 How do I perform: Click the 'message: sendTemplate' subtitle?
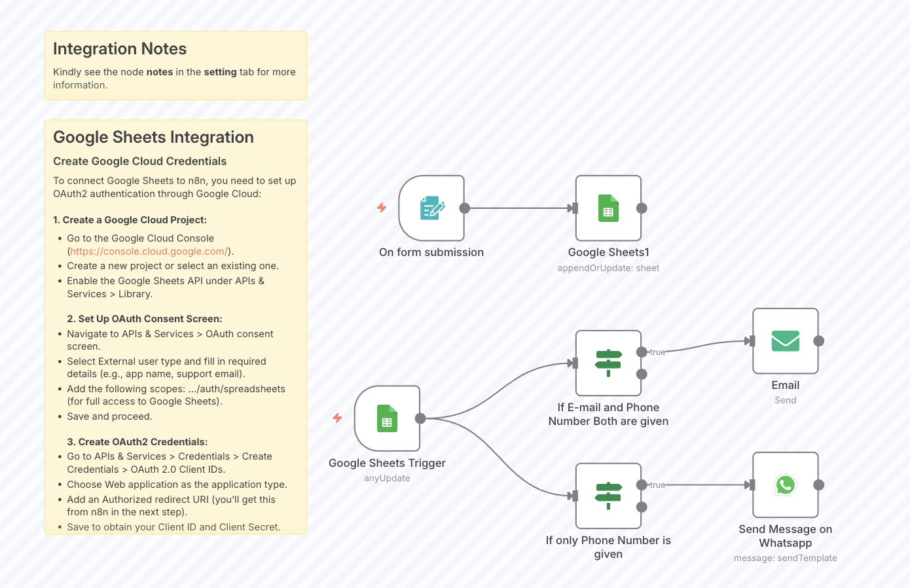786,558
